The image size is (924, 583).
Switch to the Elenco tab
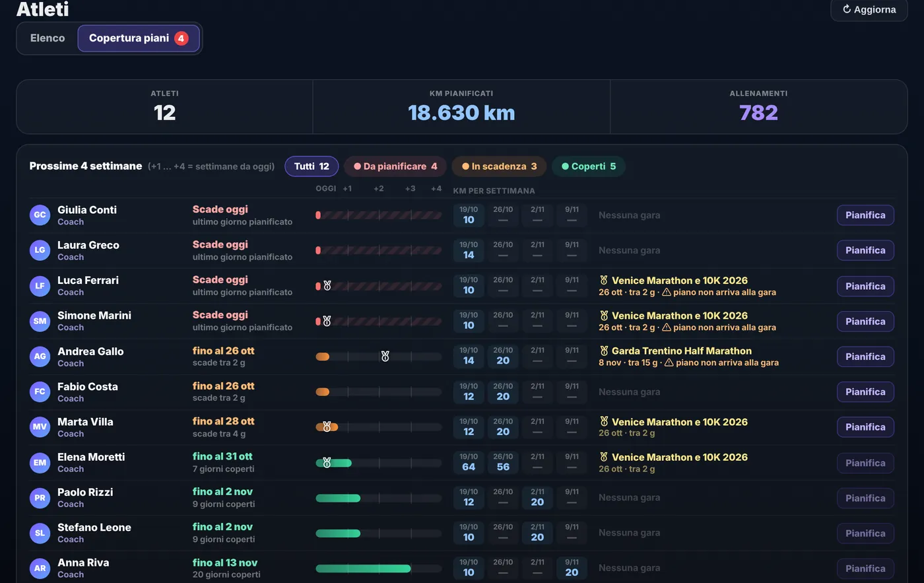click(48, 38)
